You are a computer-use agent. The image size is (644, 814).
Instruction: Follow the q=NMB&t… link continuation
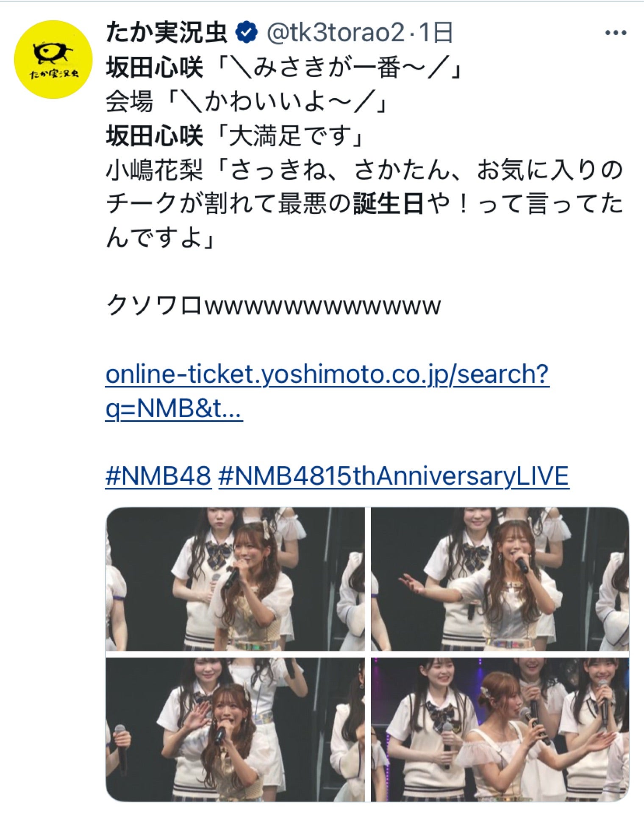click(174, 409)
